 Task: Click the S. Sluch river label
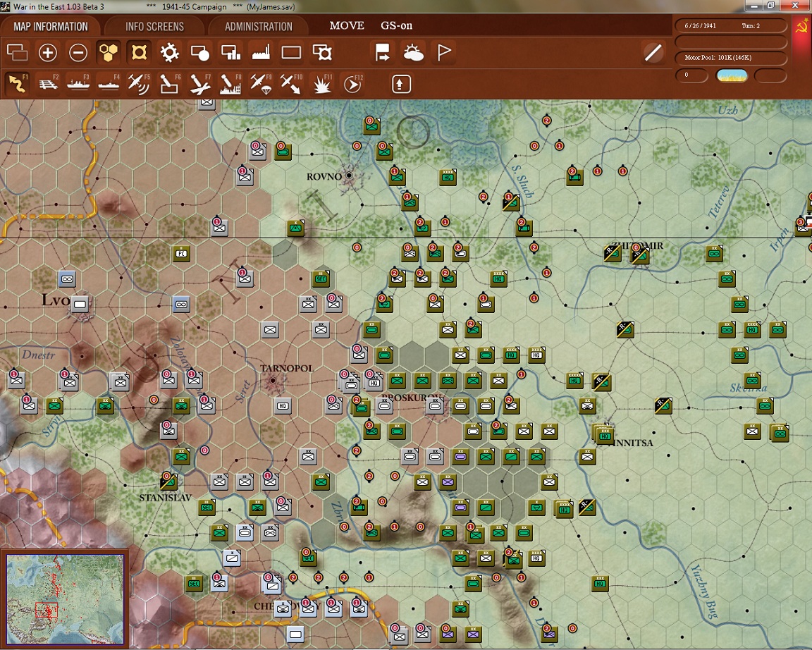point(522,181)
